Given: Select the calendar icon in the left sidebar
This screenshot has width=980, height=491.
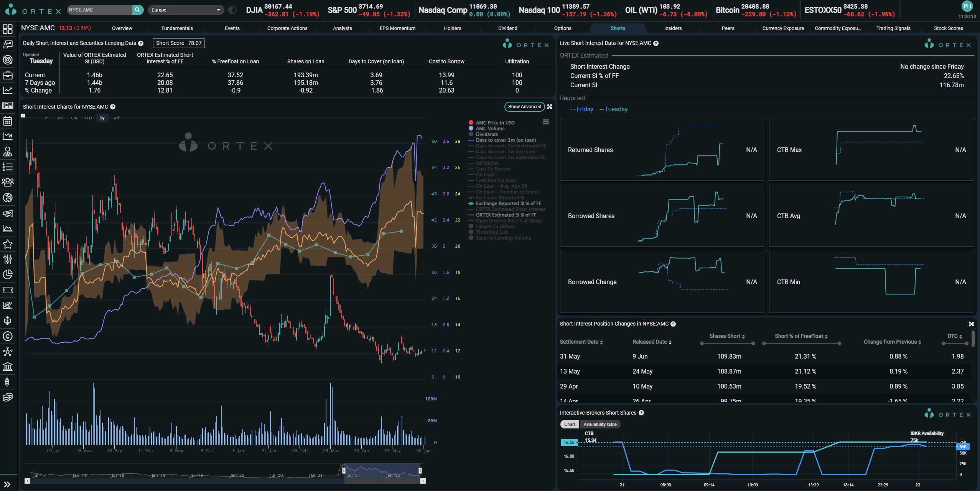Looking at the screenshot, I should tap(8, 121).
